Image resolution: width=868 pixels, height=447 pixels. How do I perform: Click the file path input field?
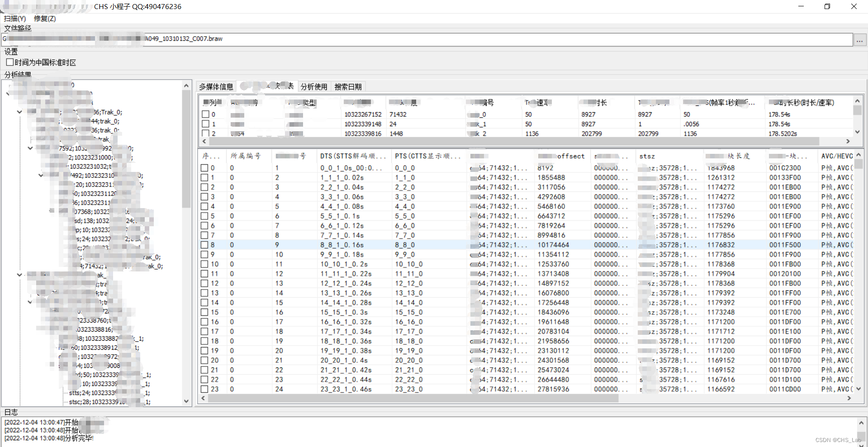pyautogui.click(x=427, y=39)
